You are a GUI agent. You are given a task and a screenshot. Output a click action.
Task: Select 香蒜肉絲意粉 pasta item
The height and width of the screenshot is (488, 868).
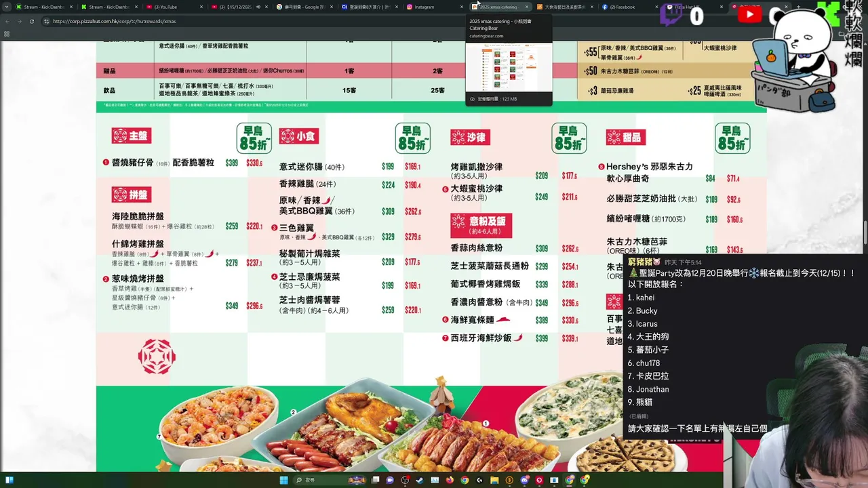477,249
